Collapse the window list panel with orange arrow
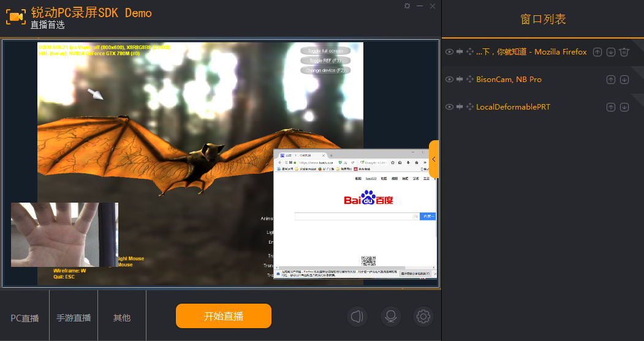 (x=434, y=159)
